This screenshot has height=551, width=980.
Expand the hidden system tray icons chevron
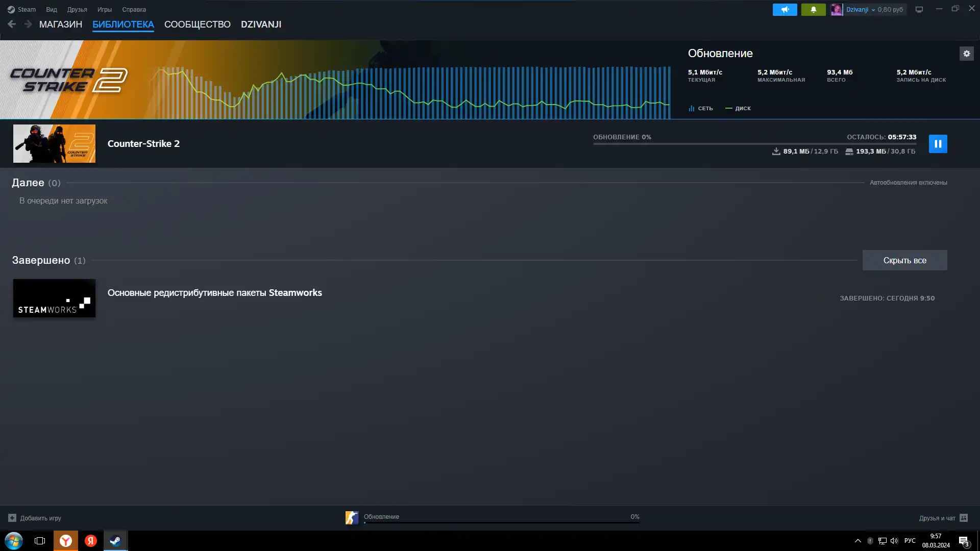[857, 541]
